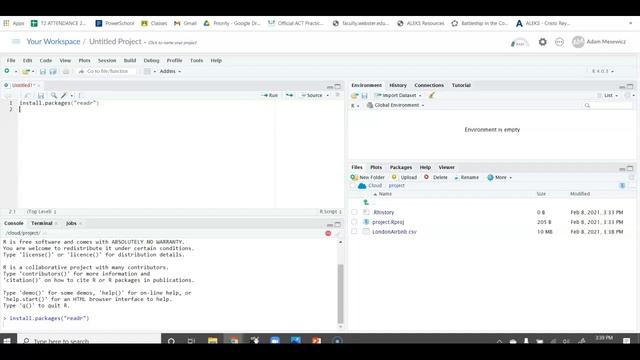This screenshot has height=360, width=640.
Task: Click the Run button
Action: coord(270,95)
